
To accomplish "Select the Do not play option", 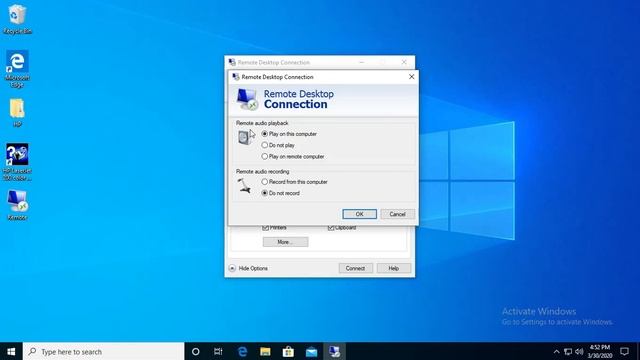I will [278, 145].
